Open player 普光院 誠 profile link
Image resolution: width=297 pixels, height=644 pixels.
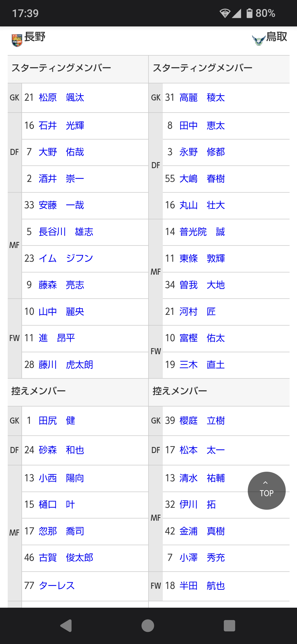click(202, 232)
